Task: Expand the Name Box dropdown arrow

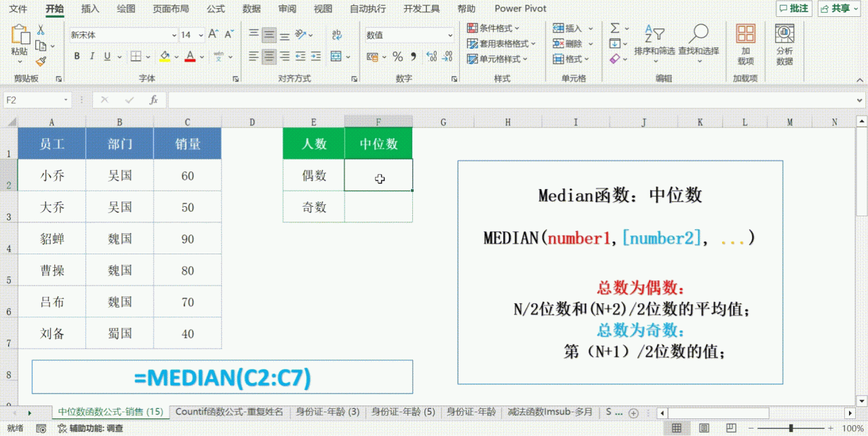Action: click(x=66, y=100)
